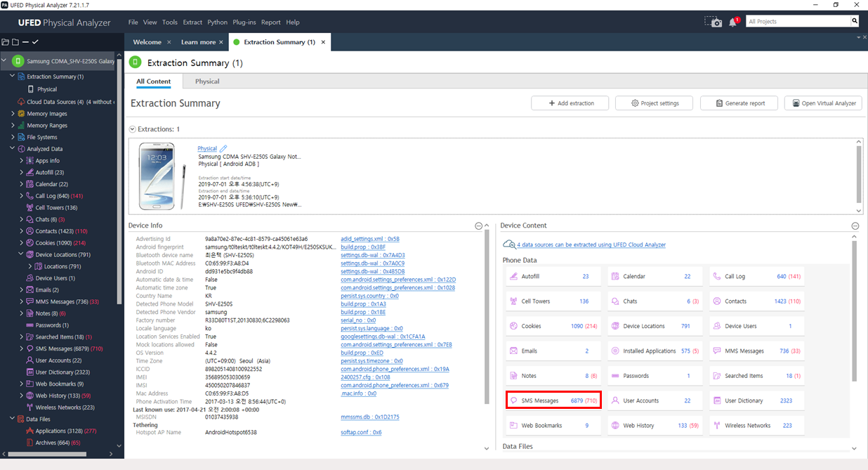Click the All Projects search field
Viewport: 868px width, 470px height.
click(x=798, y=21)
